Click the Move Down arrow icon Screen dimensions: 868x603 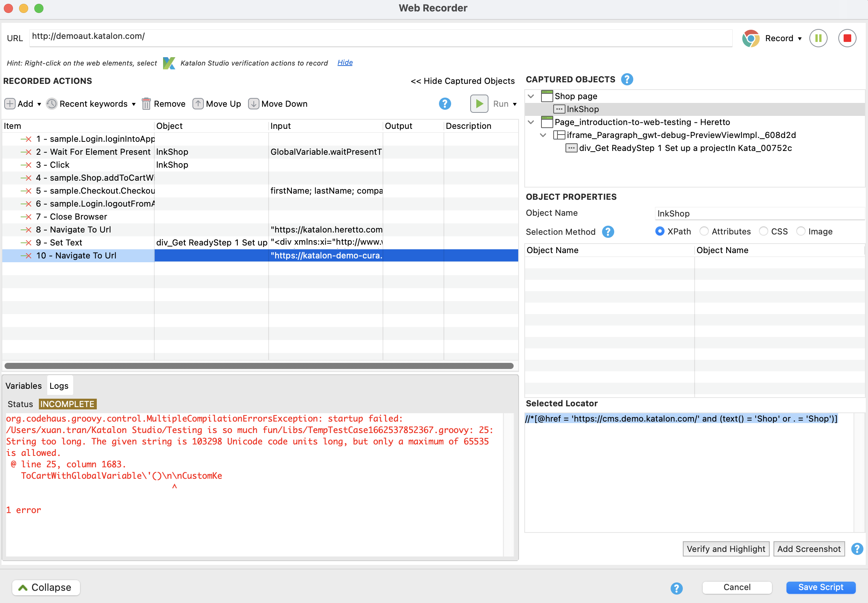[x=253, y=104]
